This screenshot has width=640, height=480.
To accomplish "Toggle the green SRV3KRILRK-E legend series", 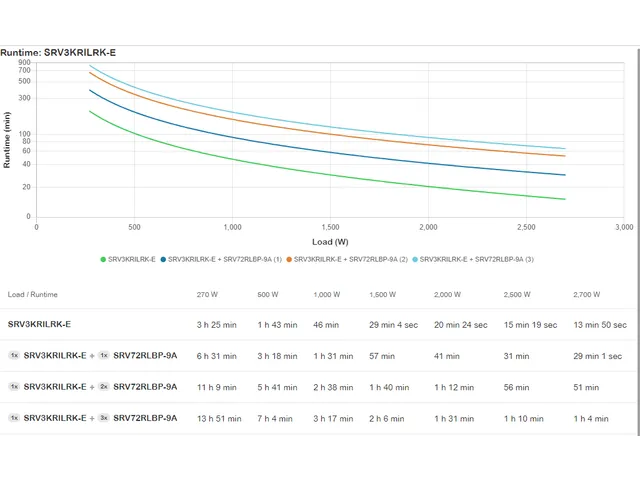I will (x=130, y=259).
